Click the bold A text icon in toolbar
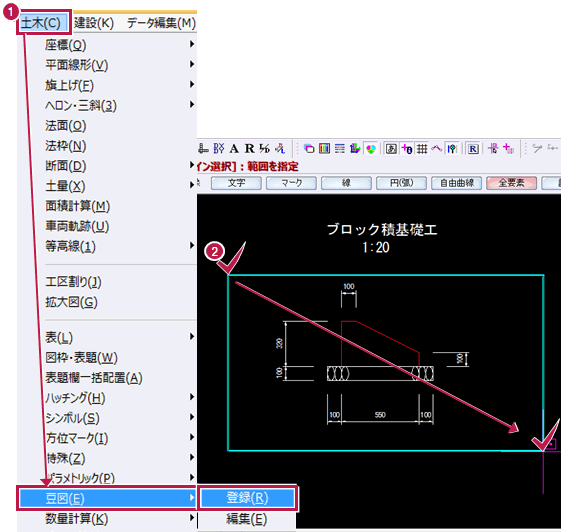 coord(234,148)
